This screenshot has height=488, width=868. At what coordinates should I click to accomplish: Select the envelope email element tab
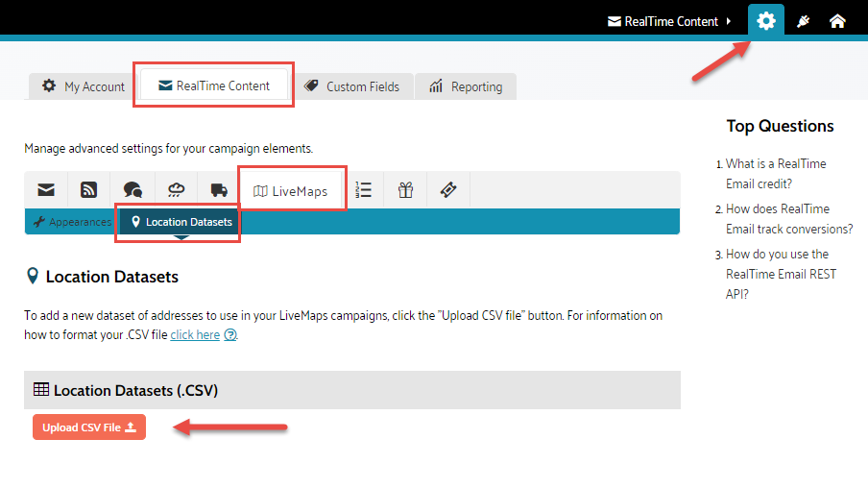coord(46,190)
